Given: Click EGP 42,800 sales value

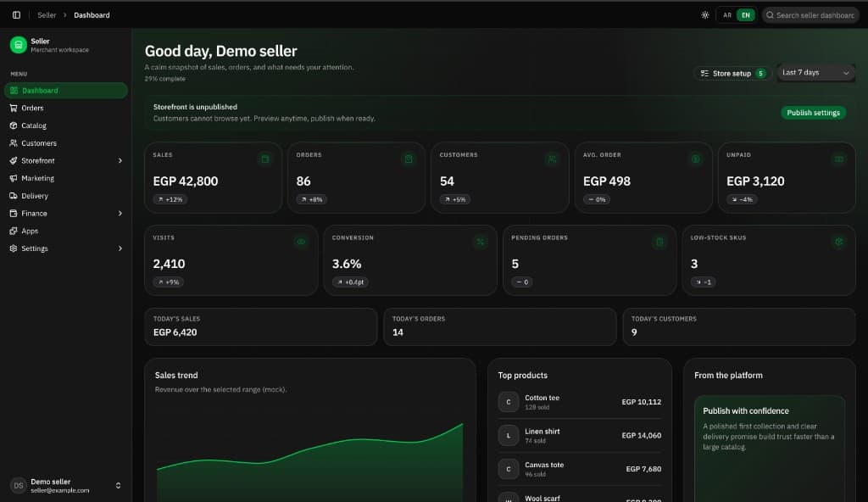Looking at the screenshot, I should [186, 181].
